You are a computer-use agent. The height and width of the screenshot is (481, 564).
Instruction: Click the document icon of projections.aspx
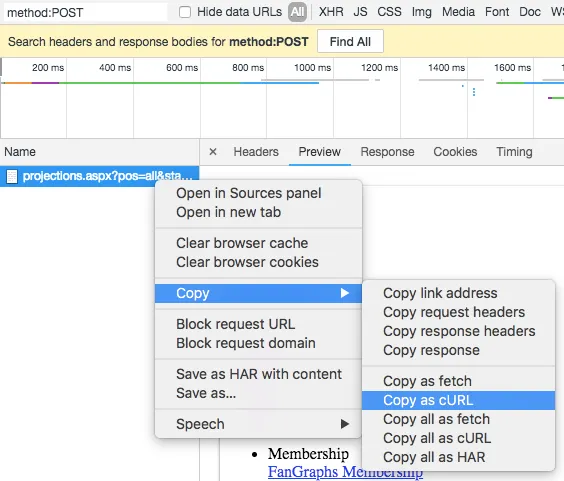(12, 177)
